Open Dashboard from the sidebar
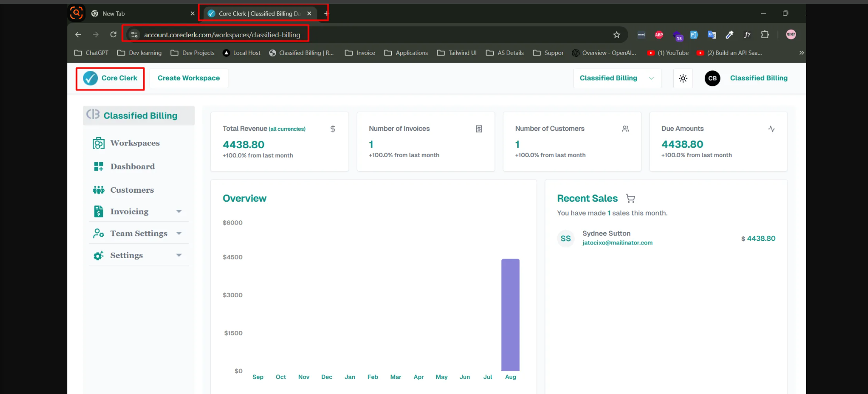868x394 pixels. 132,167
